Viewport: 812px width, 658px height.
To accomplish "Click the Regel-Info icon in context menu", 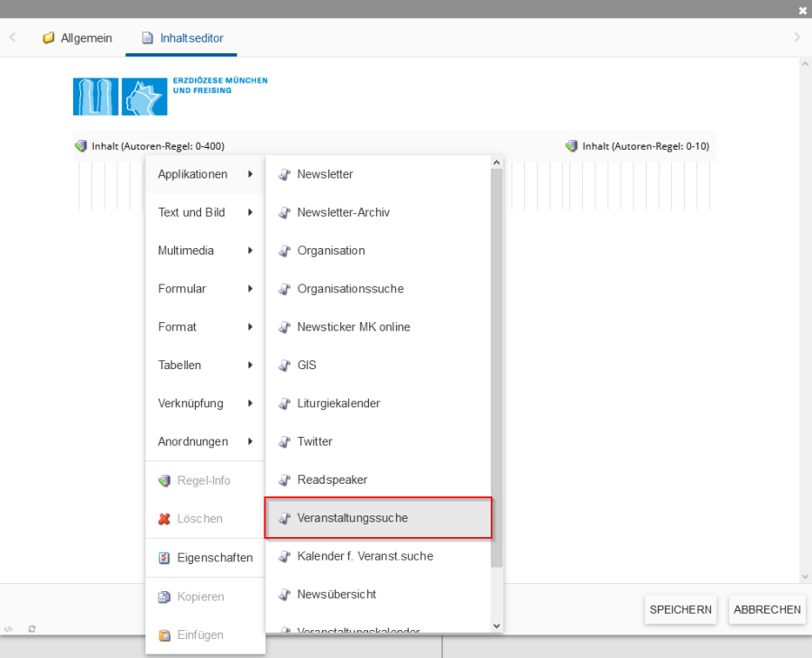I will [164, 481].
